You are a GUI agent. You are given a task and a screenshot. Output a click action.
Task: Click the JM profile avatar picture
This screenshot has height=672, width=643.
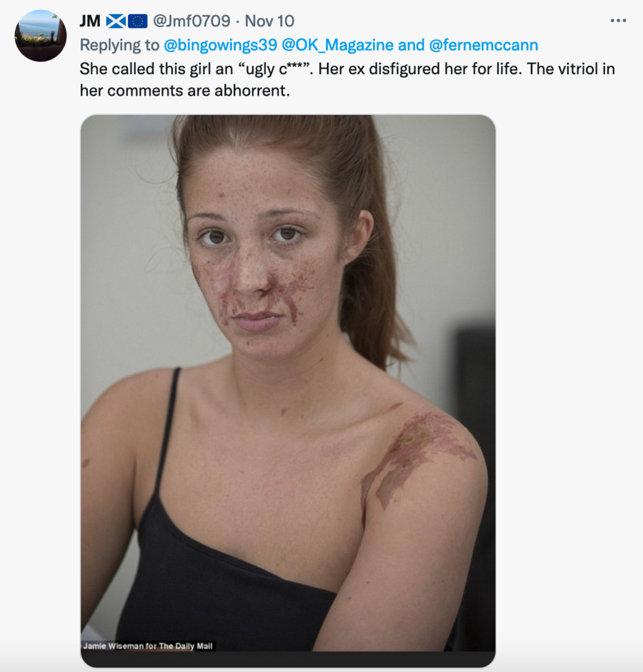41,35
